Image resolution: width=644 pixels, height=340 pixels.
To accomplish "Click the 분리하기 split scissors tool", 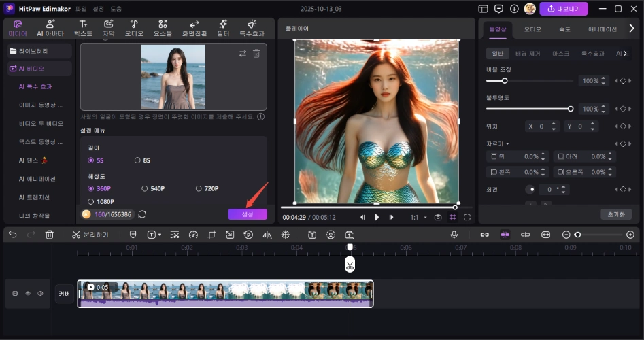I will (x=90, y=235).
